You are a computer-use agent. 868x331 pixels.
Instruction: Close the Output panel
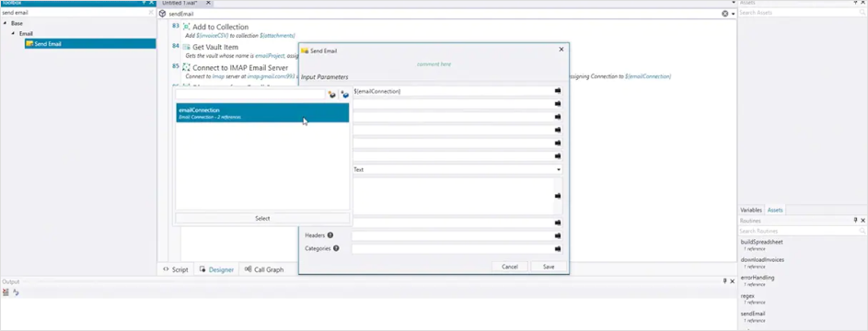[733, 281]
